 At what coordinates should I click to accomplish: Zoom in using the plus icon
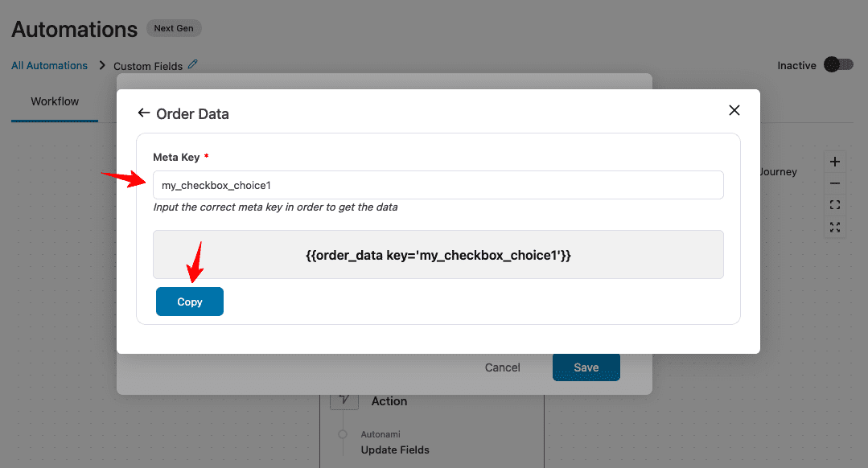pos(834,161)
